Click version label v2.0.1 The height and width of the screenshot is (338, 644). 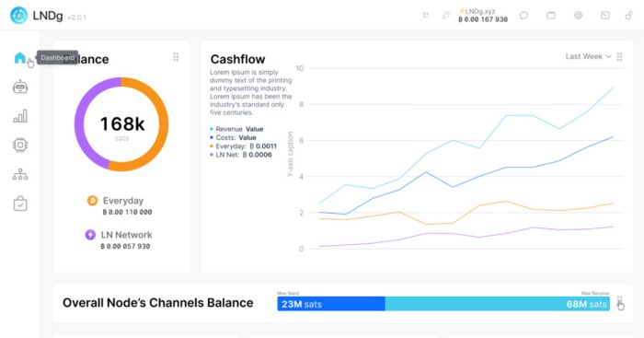click(x=76, y=17)
